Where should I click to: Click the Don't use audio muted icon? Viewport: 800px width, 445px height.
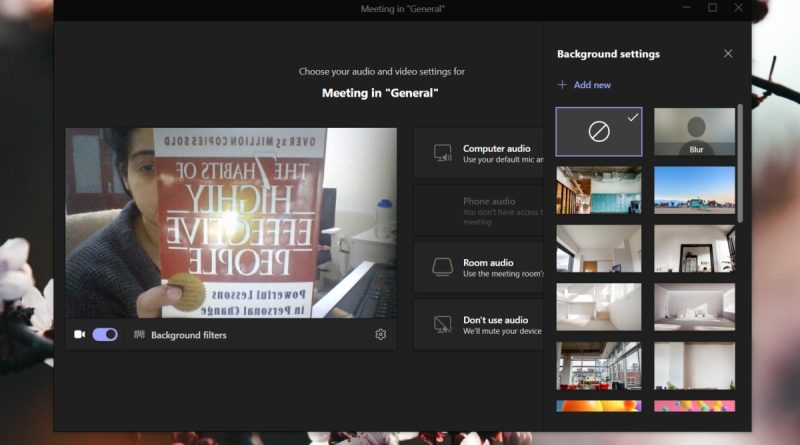[x=442, y=325]
